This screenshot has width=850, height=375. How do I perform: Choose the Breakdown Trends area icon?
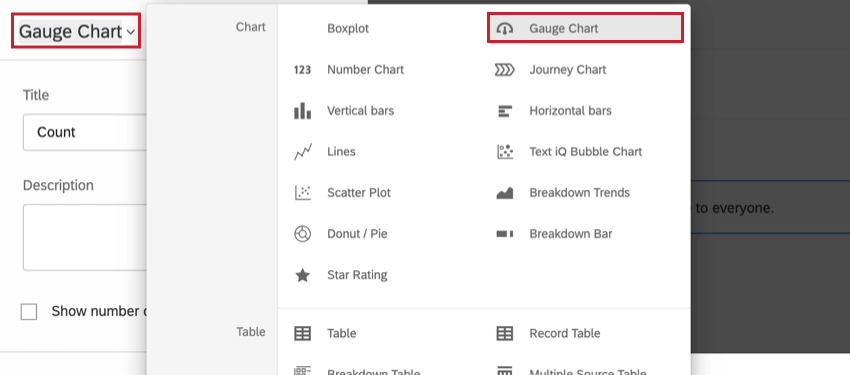coord(505,193)
